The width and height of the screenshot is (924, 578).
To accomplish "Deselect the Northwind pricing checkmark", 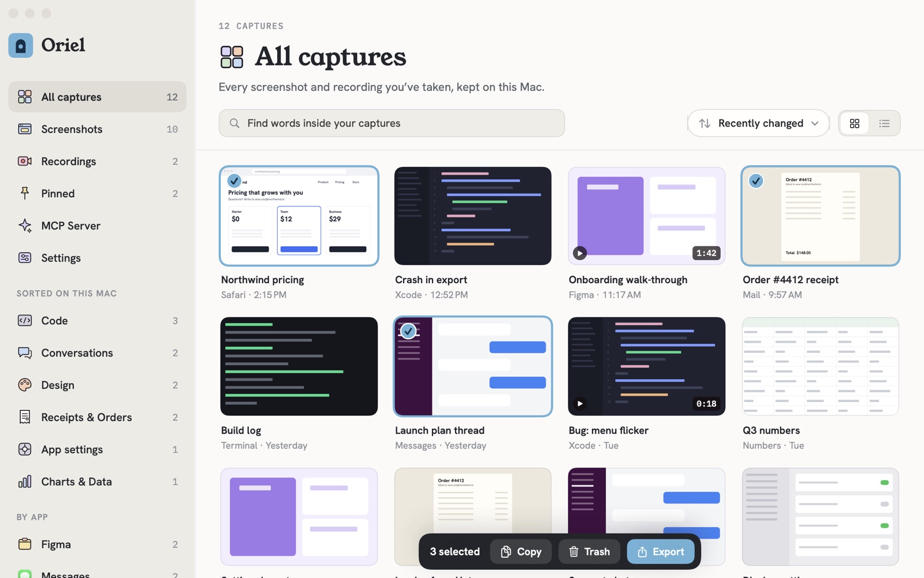I will (x=234, y=181).
